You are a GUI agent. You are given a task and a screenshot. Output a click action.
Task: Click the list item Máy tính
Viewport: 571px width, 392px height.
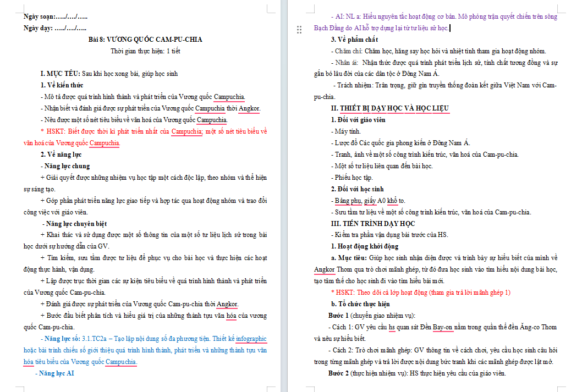pyautogui.click(x=345, y=131)
